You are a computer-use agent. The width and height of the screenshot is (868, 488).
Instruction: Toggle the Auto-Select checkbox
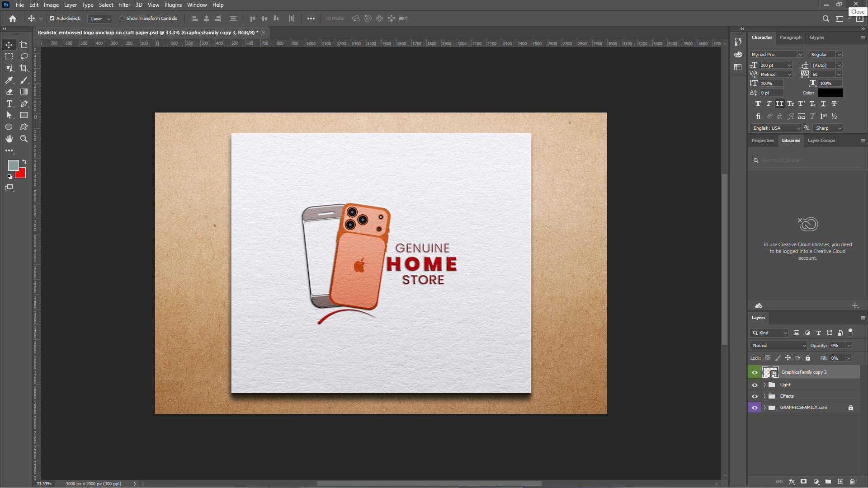pyautogui.click(x=52, y=19)
